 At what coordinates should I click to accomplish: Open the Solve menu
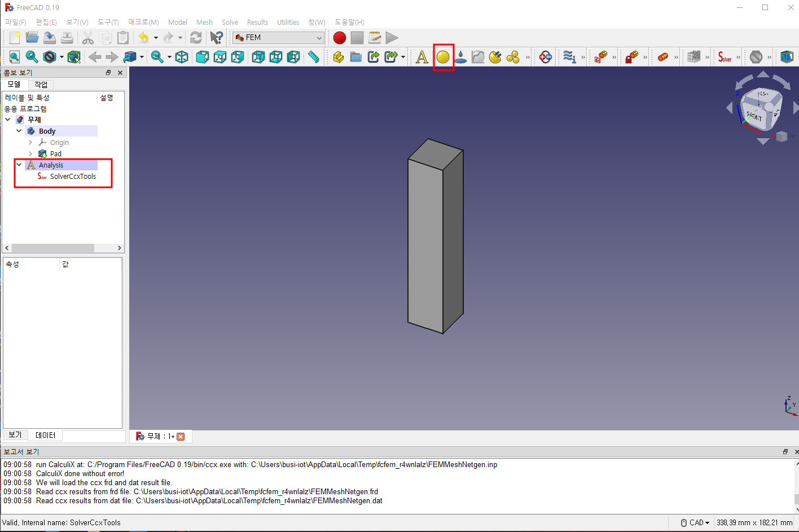point(230,22)
